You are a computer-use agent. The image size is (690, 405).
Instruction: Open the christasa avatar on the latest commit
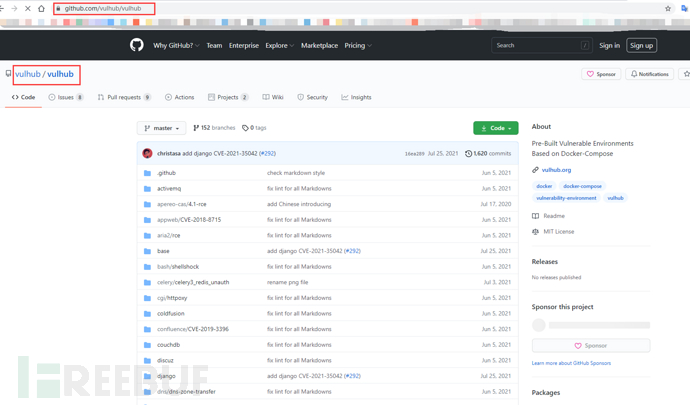click(147, 153)
